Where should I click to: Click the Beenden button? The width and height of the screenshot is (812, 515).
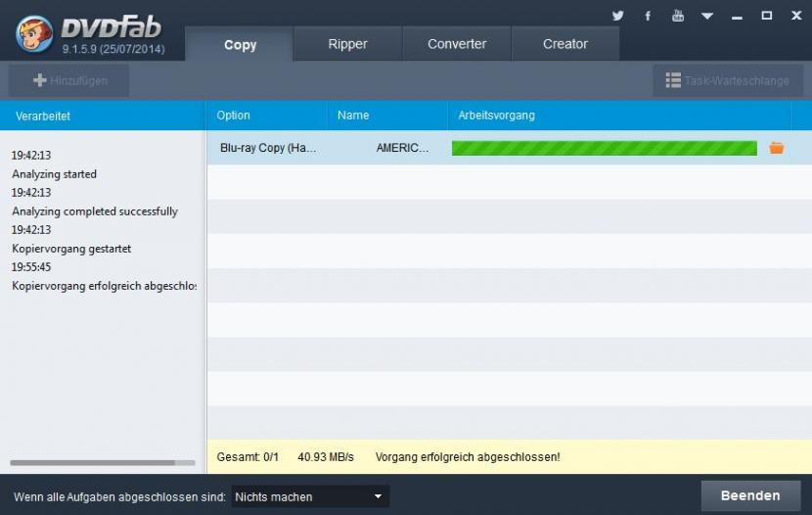point(750,495)
